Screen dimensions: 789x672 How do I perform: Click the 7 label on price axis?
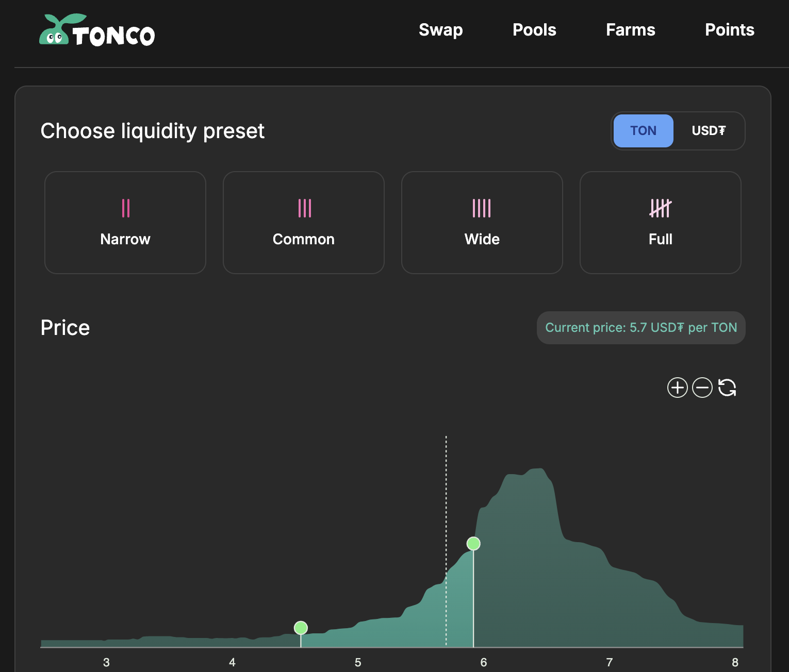pyautogui.click(x=609, y=662)
